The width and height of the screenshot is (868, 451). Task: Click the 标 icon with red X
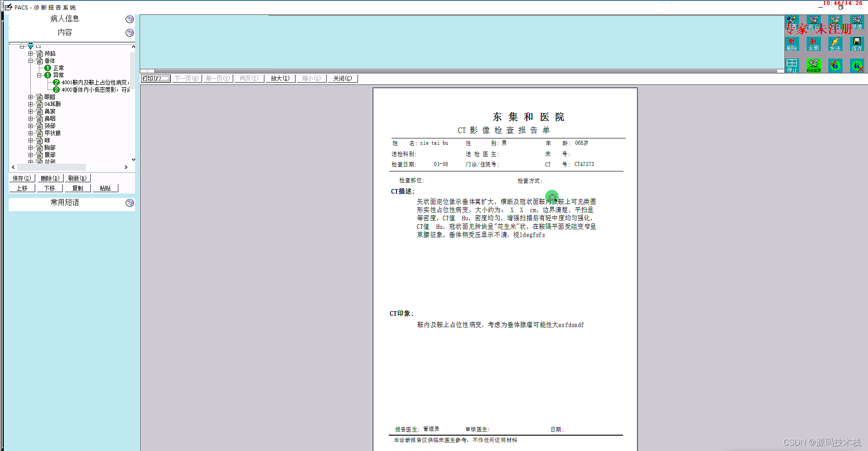pos(857,66)
